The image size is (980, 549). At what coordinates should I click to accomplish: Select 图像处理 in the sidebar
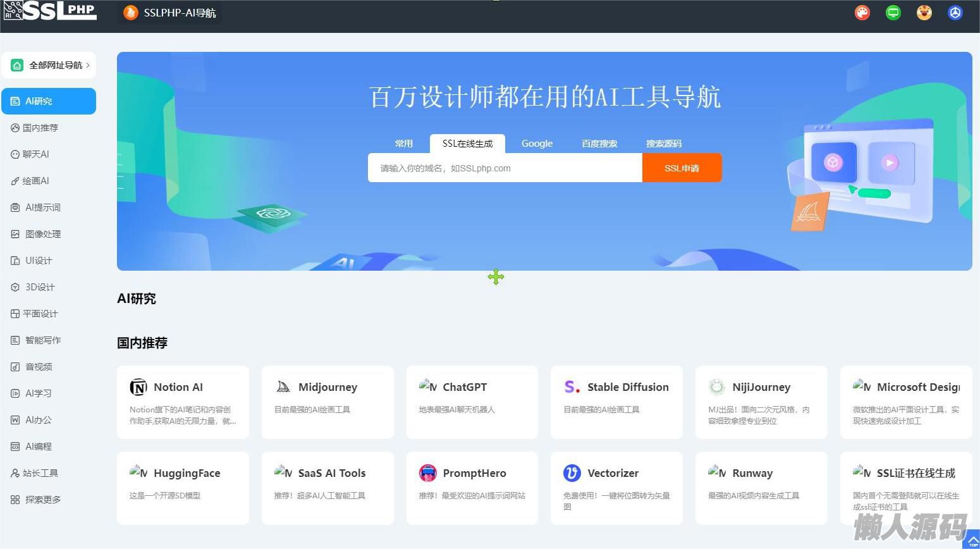tap(49, 234)
